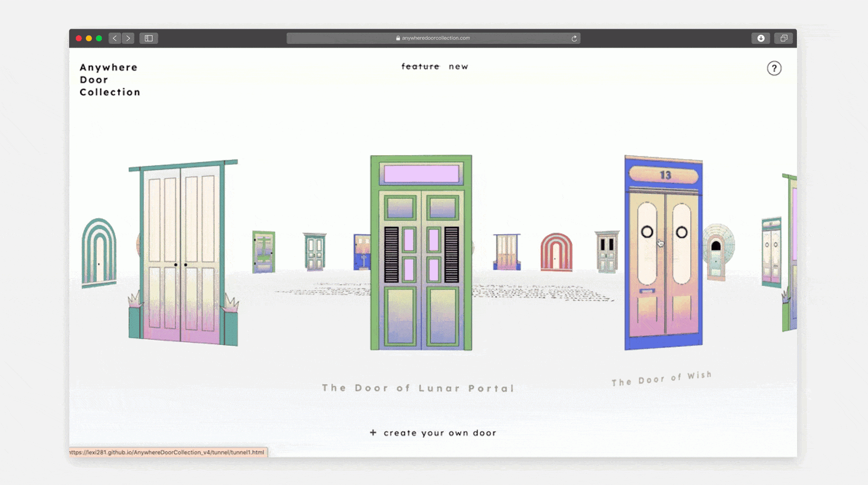Screen dimensions: 868x485
Task: Toggle the browser sidebar button
Action: point(149,38)
